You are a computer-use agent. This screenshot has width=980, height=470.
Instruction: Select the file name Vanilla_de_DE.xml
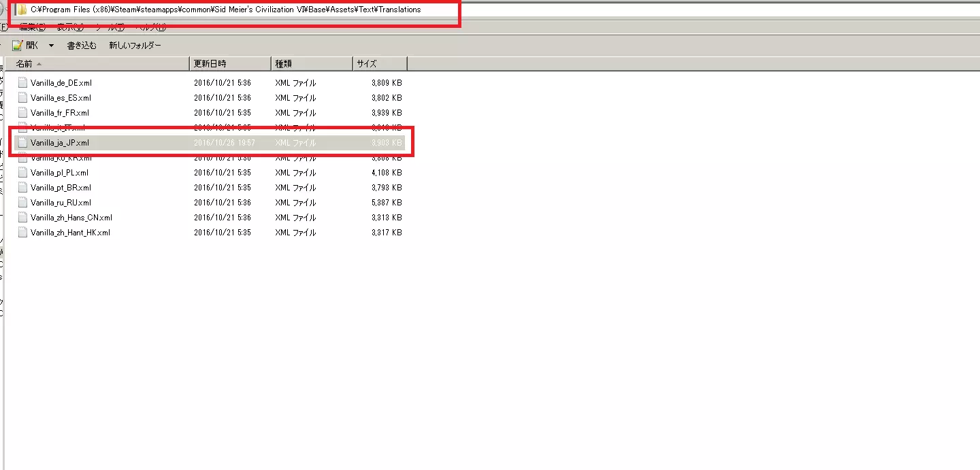pyautogui.click(x=61, y=82)
